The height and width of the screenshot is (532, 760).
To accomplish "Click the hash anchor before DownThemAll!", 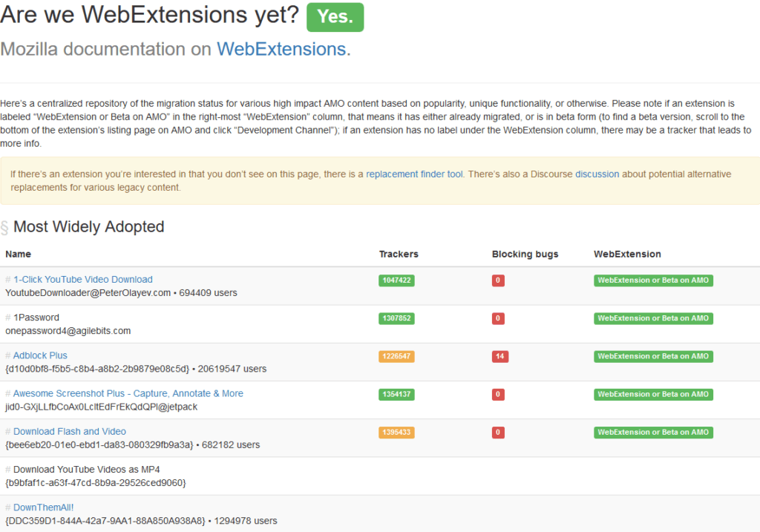I will pyautogui.click(x=7, y=508).
